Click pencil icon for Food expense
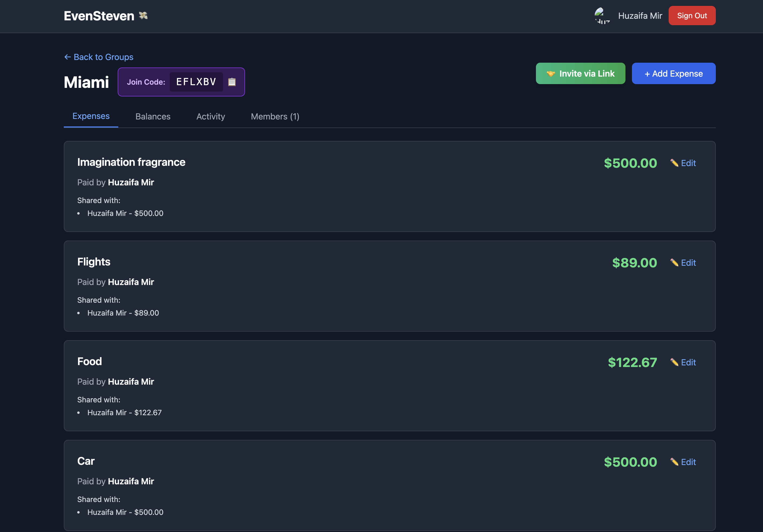This screenshot has height=532, width=763. point(674,362)
